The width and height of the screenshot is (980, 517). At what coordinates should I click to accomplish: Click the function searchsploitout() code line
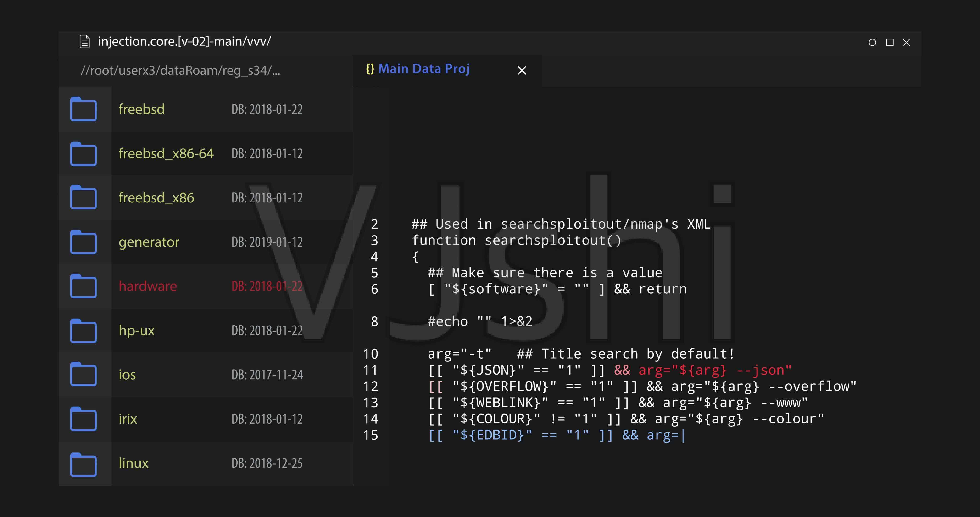(517, 241)
